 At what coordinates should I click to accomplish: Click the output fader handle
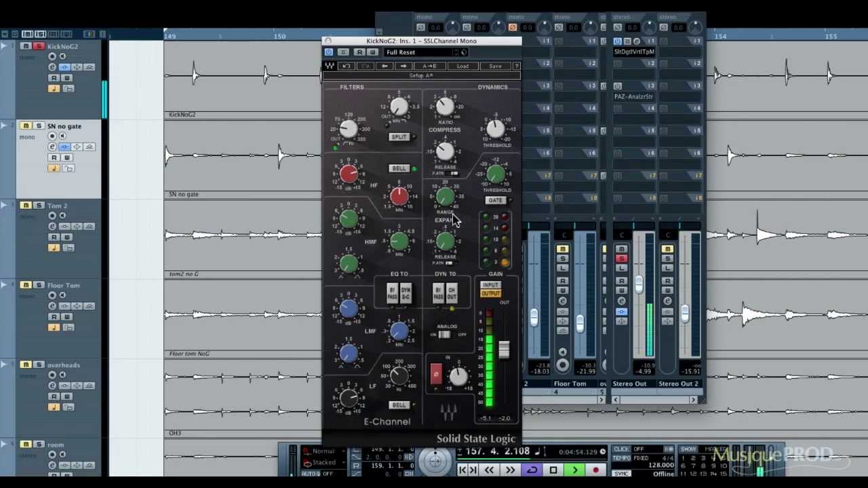click(504, 350)
